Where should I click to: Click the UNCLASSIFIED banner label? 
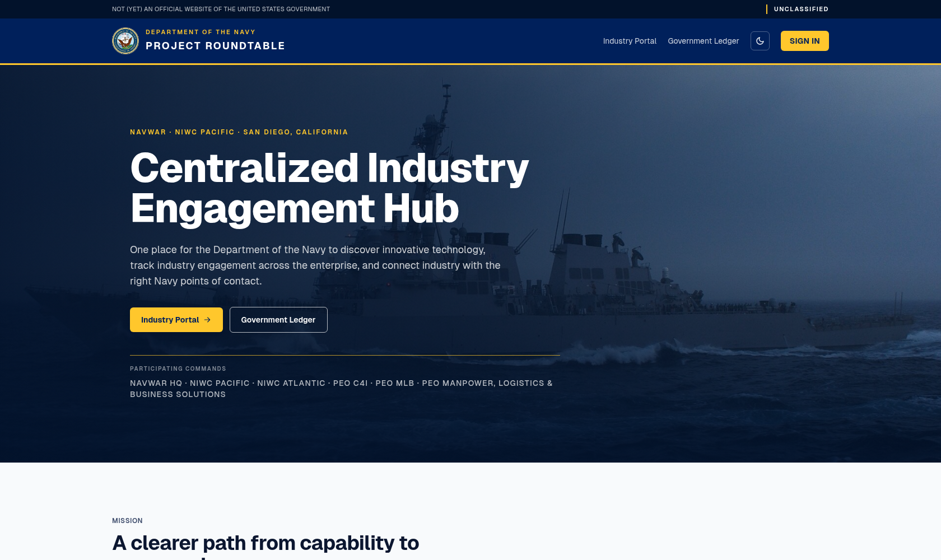click(801, 9)
